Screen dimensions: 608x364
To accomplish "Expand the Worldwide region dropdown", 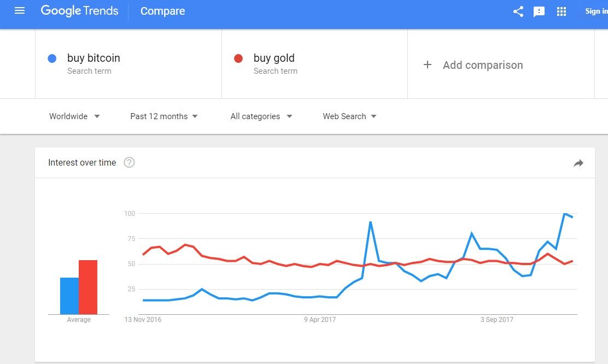I will [74, 116].
